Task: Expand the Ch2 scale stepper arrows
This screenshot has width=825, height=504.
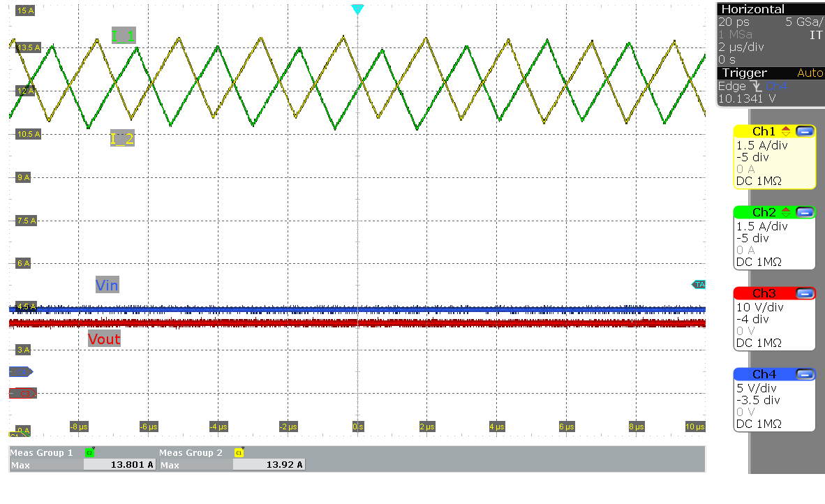Action: click(x=786, y=212)
